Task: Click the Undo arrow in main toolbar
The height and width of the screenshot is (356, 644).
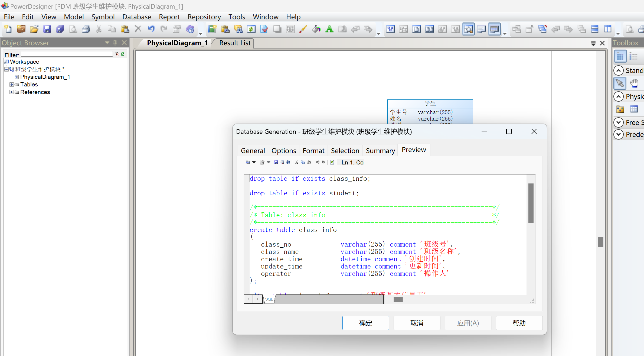Action: pos(151,29)
